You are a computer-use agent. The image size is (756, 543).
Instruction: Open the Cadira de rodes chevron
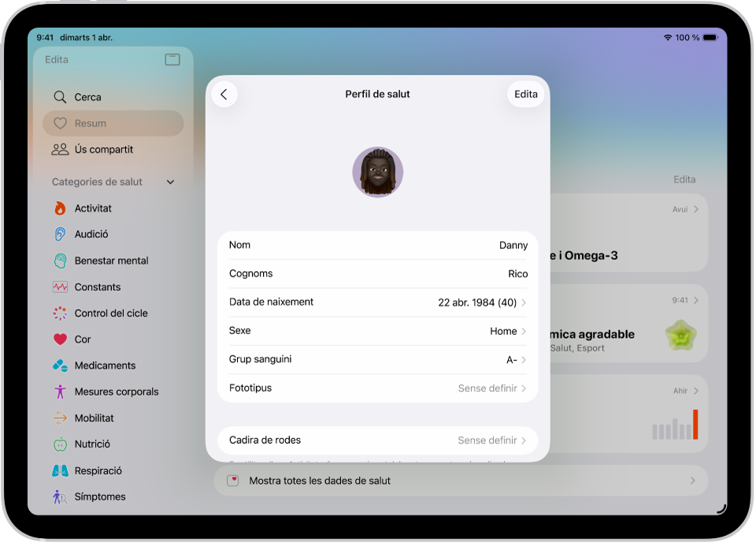[524, 441]
